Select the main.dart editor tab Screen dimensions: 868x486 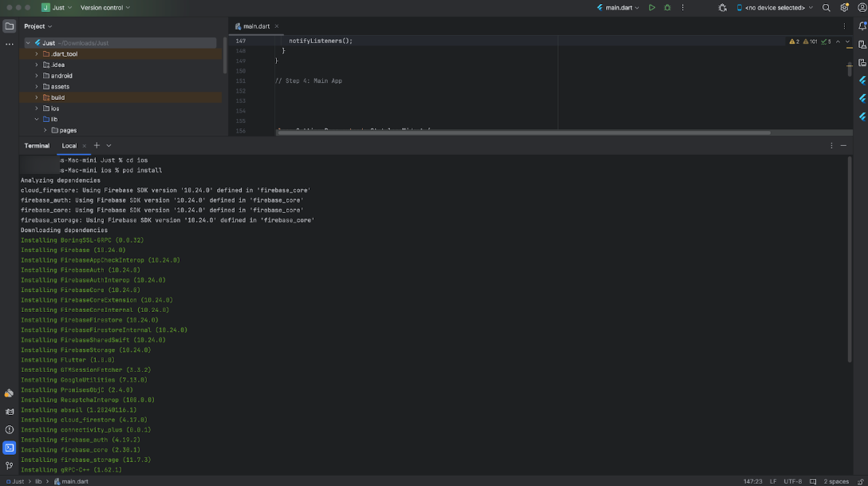point(255,26)
